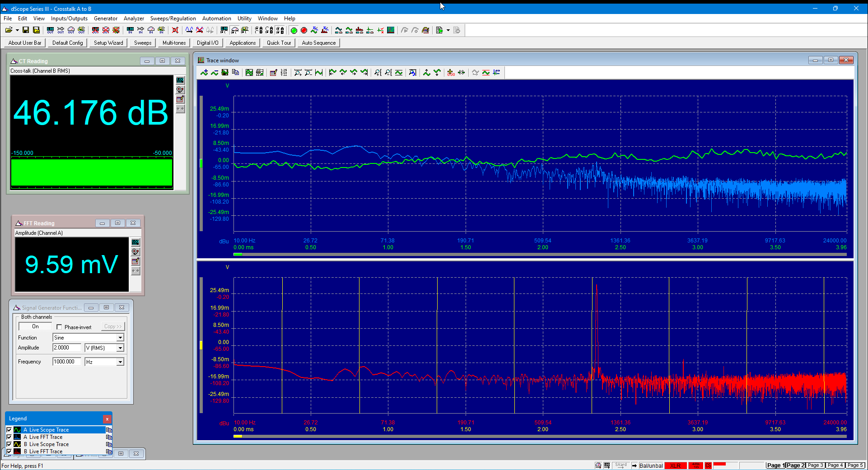
Task: Click the Frequency input field showing 1000.000
Action: click(x=67, y=362)
